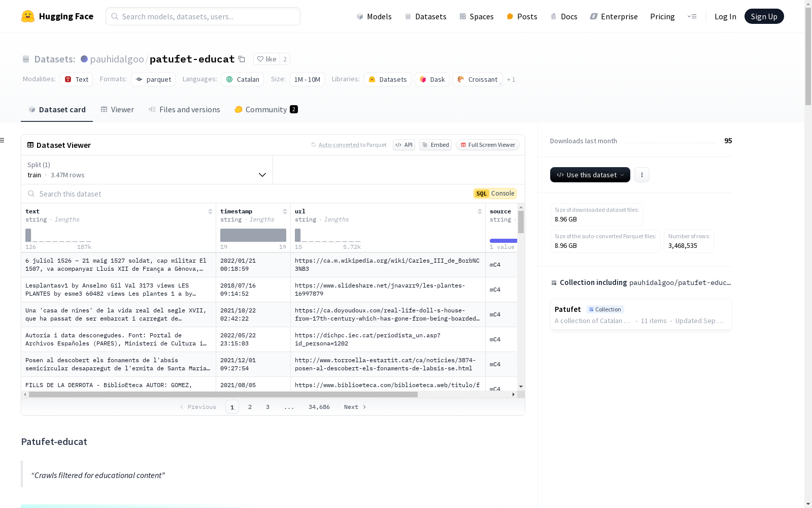Viewport: 812px width, 508px height.
Task: Click the table vertical scrollbar thumb
Action: pyautogui.click(x=521, y=222)
